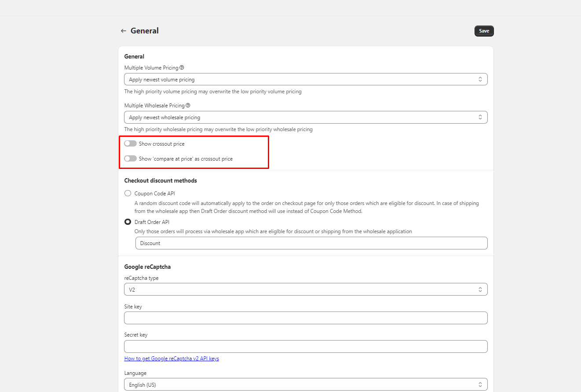Open the Language dropdown showing English (US)
Screen dimensions: 581x392
tap(306, 385)
